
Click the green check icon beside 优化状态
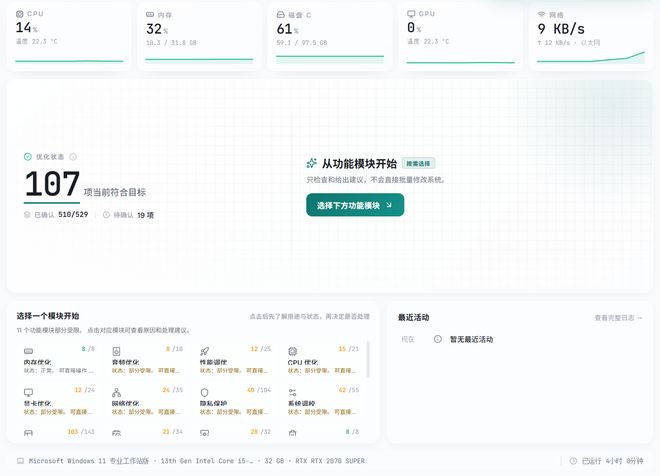[28, 157]
